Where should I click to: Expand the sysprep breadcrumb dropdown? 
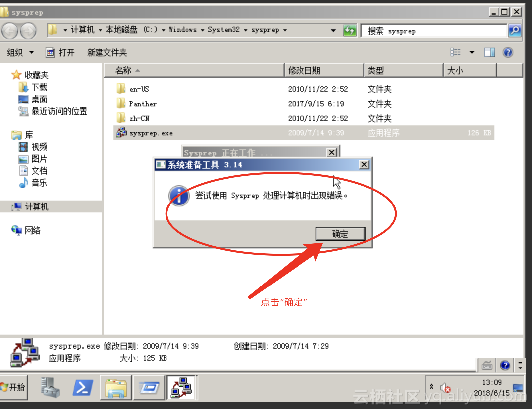point(285,30)
